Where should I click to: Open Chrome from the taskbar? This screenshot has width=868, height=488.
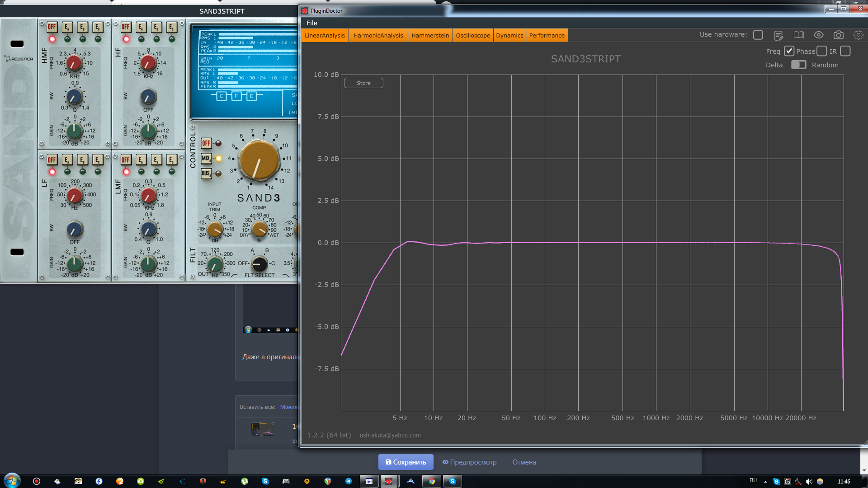tap(432, 481)
